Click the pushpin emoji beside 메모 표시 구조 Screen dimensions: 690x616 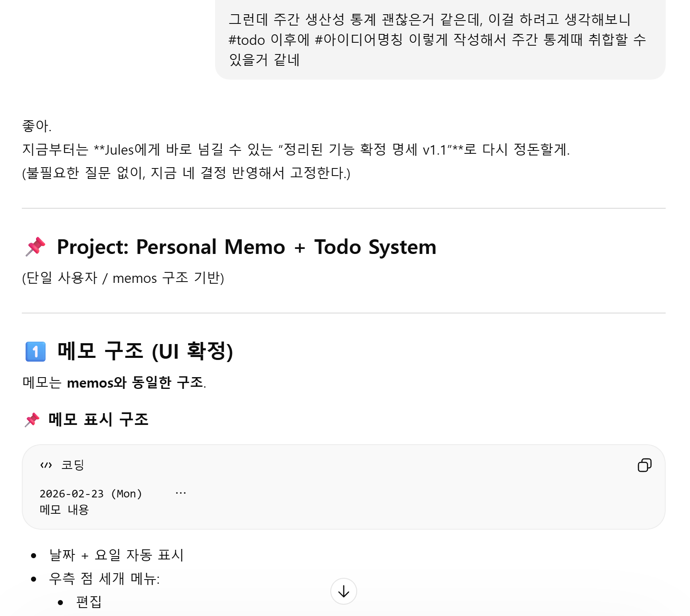point(32,419)
